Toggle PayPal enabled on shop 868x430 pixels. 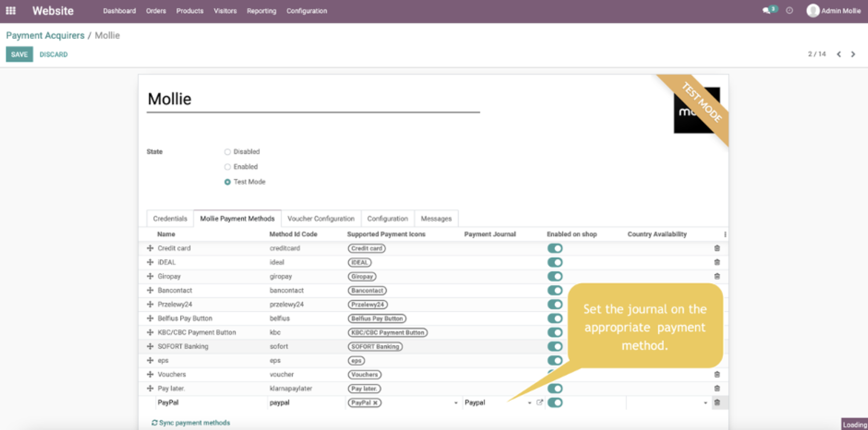pos(555,403)
